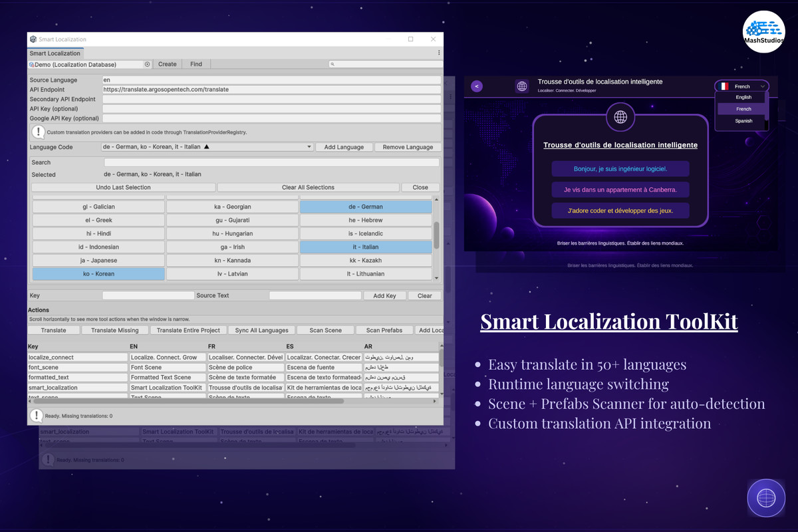Choose French in the preview language list
Image resolution: width=798 pixels, height=532 pixels.
[743, 109]
